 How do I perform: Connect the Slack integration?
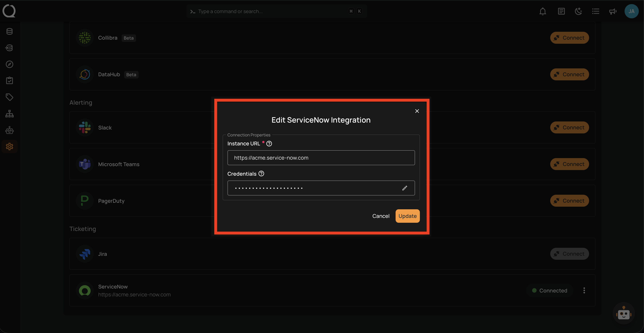569,127
